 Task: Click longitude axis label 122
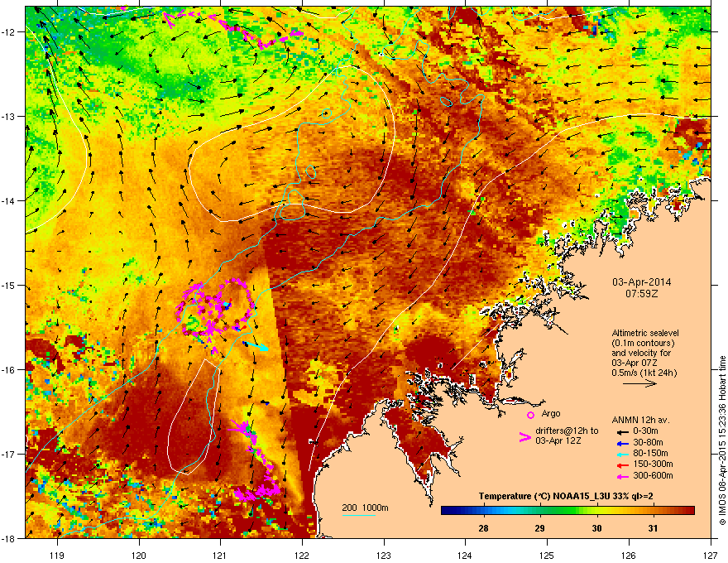tap(302, 555)
